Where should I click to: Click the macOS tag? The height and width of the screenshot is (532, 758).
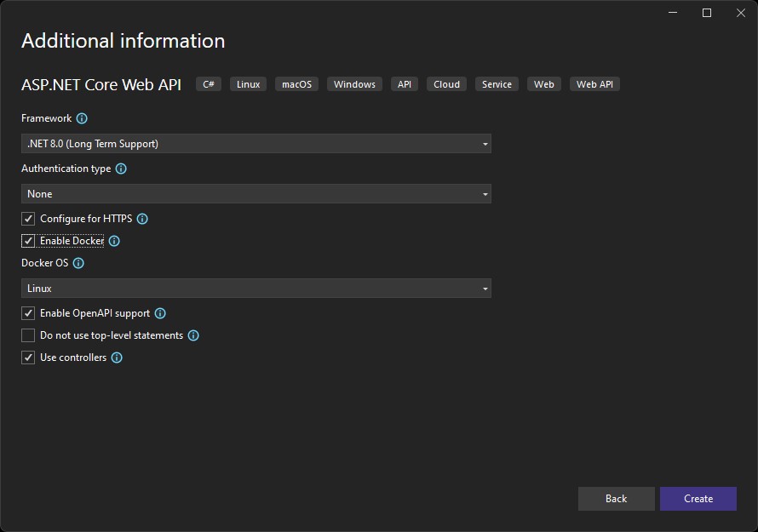pos(297,84)
